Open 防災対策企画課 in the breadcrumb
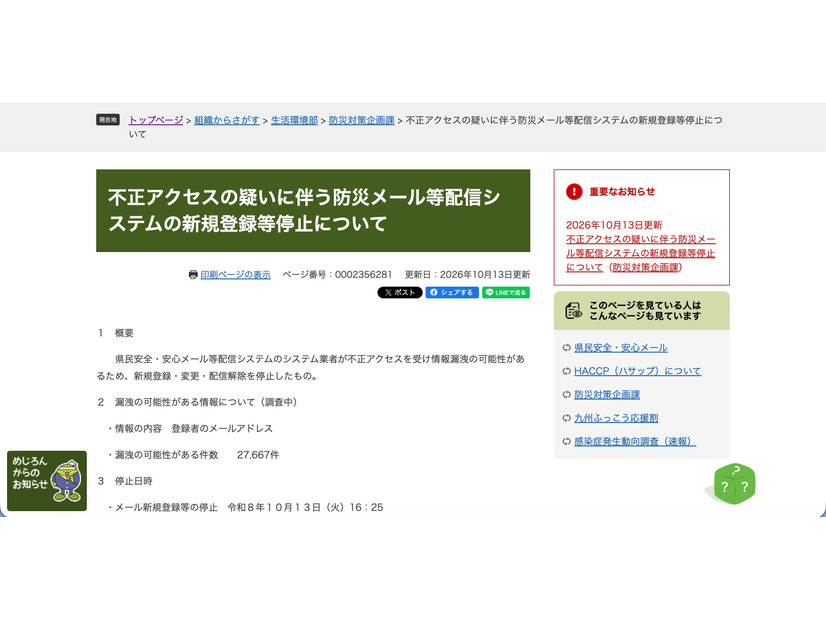The height and width of the screenshot is (620, 826). [361, 120]
